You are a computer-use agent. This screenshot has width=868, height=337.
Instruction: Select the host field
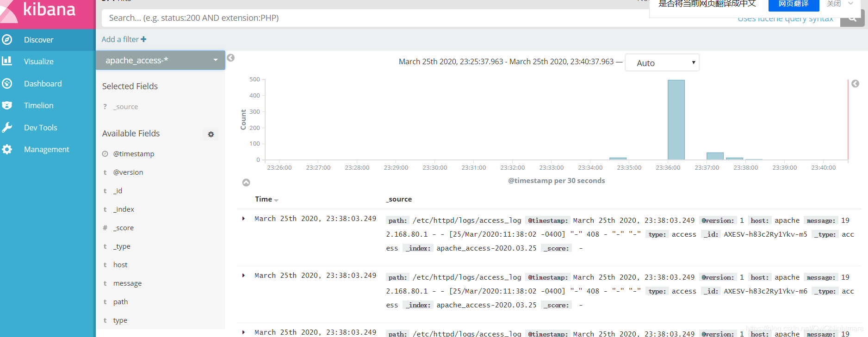pyautogui.click(x=120, y=264)
